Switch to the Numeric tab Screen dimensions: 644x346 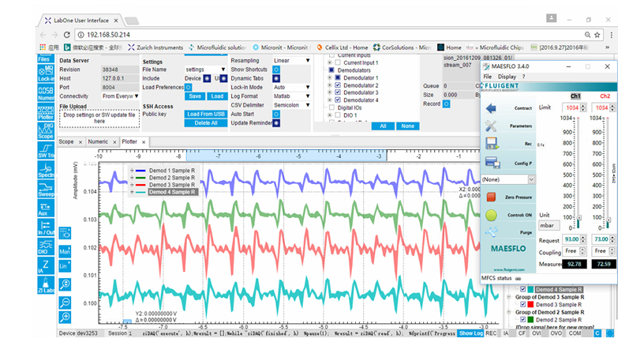point(99,141)
